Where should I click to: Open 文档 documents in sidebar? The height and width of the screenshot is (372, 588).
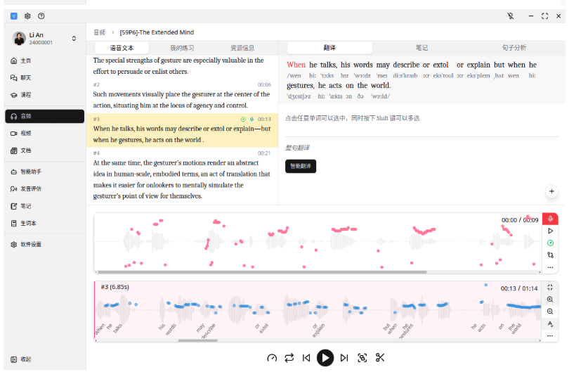[44, 150]
